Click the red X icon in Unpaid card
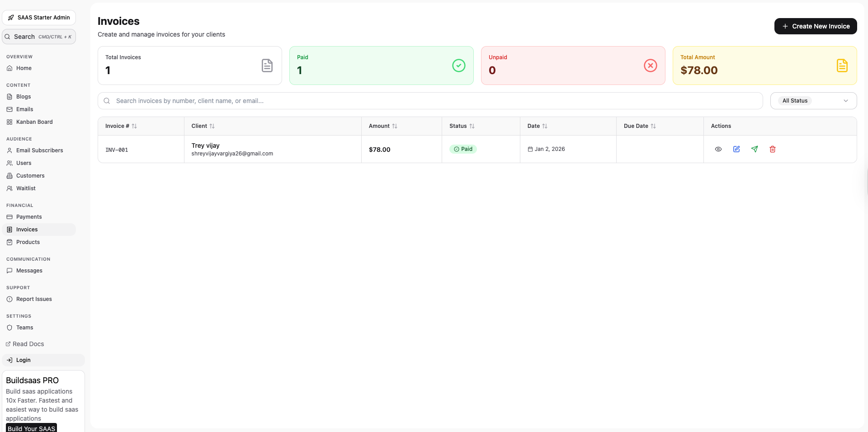This screenshot has height=432, width=868. pyautogui.click(x=651, y=66)
